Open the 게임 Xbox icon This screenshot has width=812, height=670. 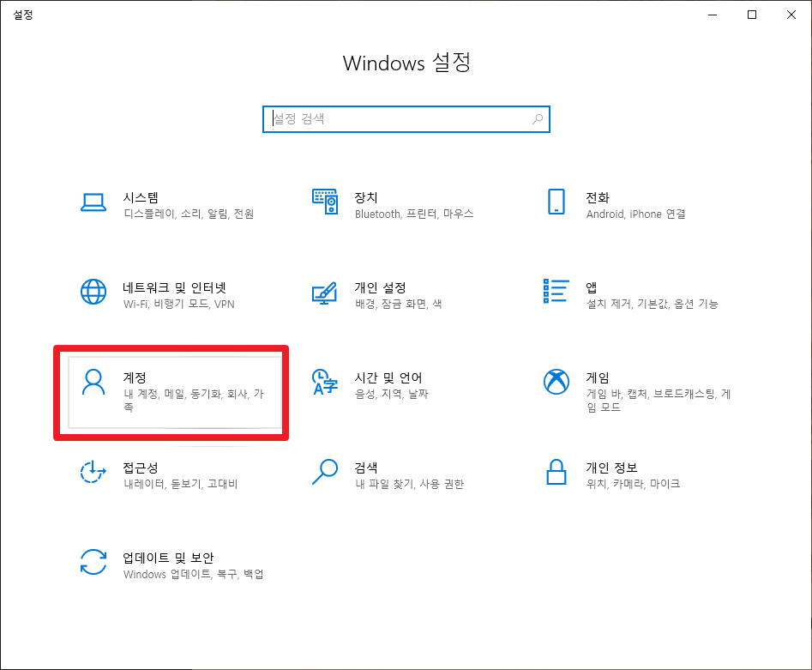[x=556, y=382]
